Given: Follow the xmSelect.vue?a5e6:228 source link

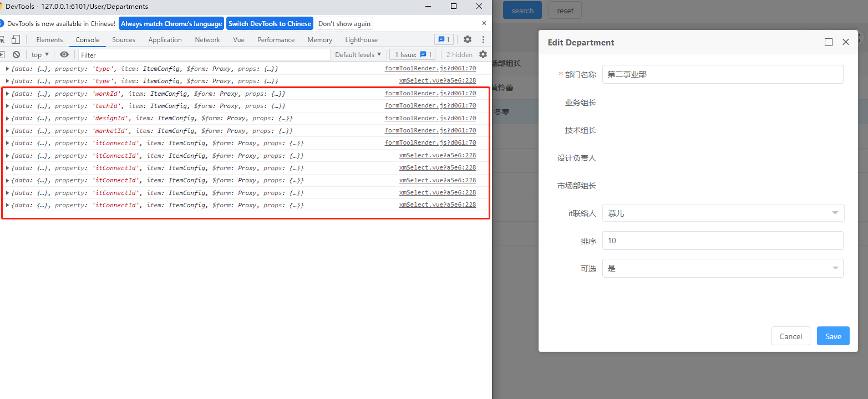Looking at the screenshot, I should point(437,155).
